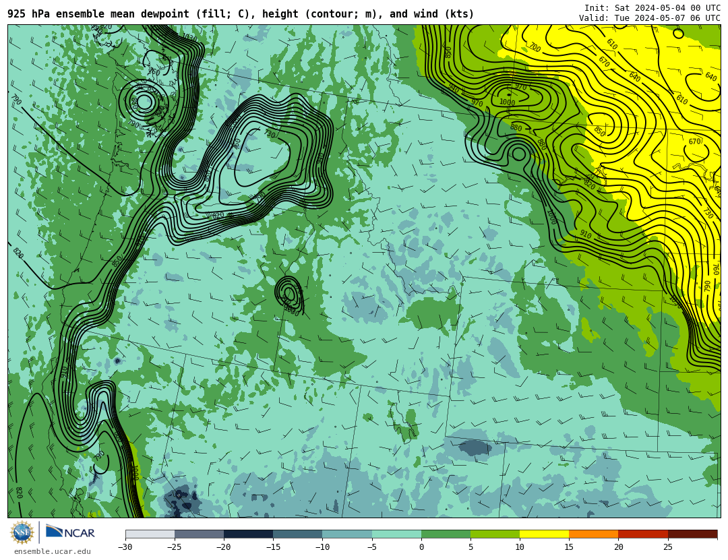Click the 15 colorbar tick label
This screenshot has width=728, height=560.
pyautogui.click(x=569, y=547)
